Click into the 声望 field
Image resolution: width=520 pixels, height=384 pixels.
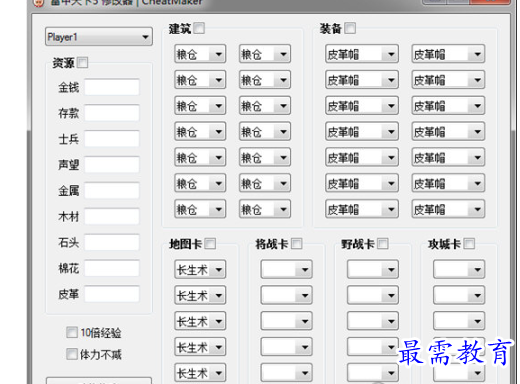(x=112, y=165)
